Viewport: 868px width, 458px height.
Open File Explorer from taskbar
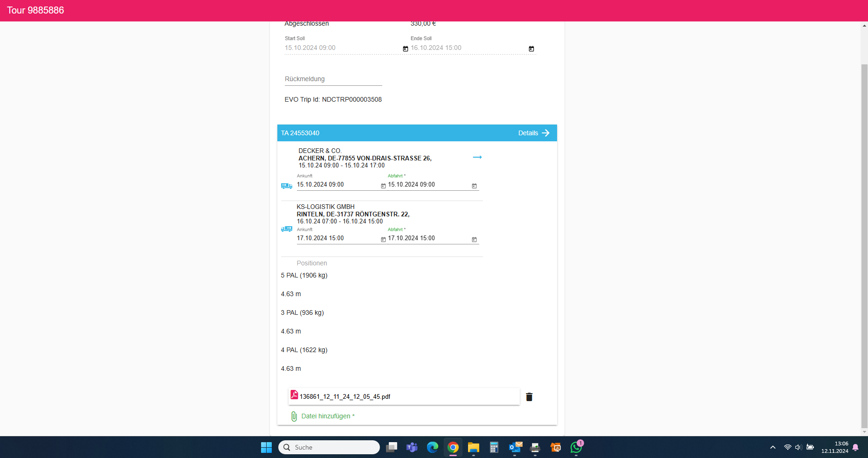[474, 447]
